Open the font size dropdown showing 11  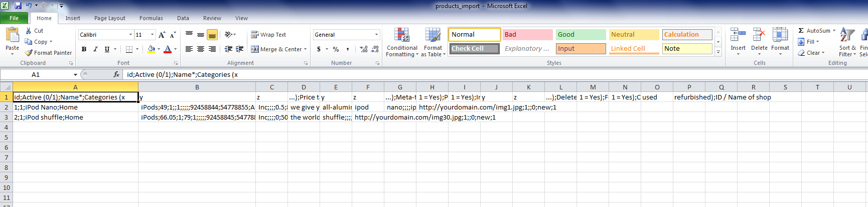tap(153, 35)
